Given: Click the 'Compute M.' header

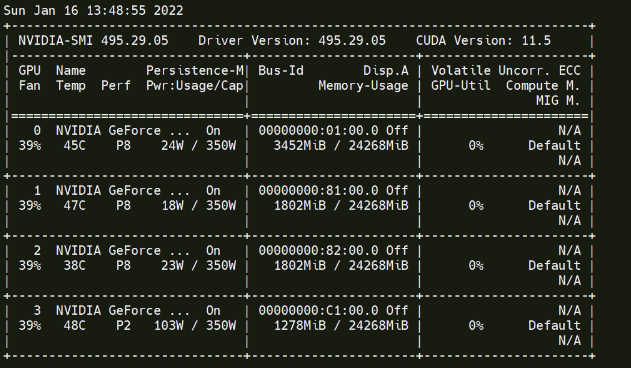Looking at the screenshot, I should [x=543, y=86].
